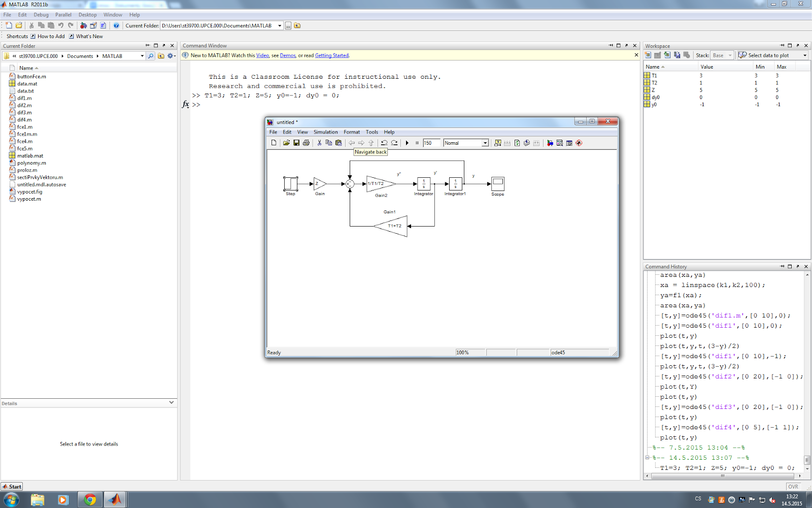
Task: Expand folder breadcrumb dropdown in Current Folder
Action: pos(142,56)
